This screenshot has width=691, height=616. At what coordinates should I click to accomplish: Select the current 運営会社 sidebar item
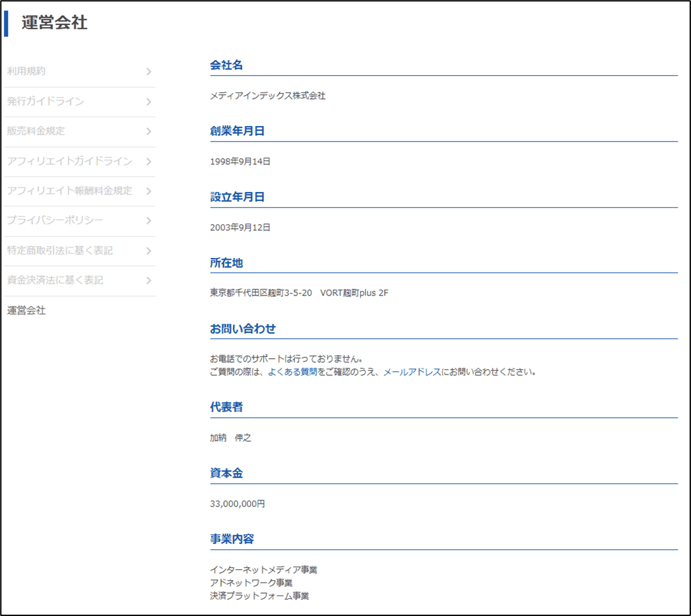pyautogui.click(x=26, y=311)
